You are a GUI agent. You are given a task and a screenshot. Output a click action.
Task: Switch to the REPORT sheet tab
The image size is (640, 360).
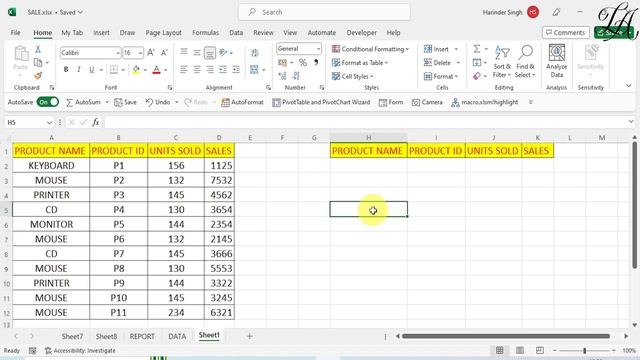(x=142, y=337)
